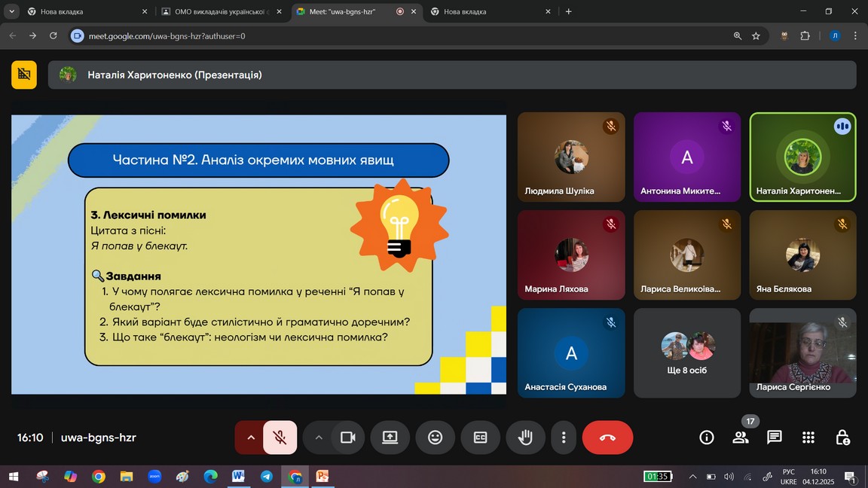
Task: Open more options three-dot menu
Action: click(x=563, y=438)
